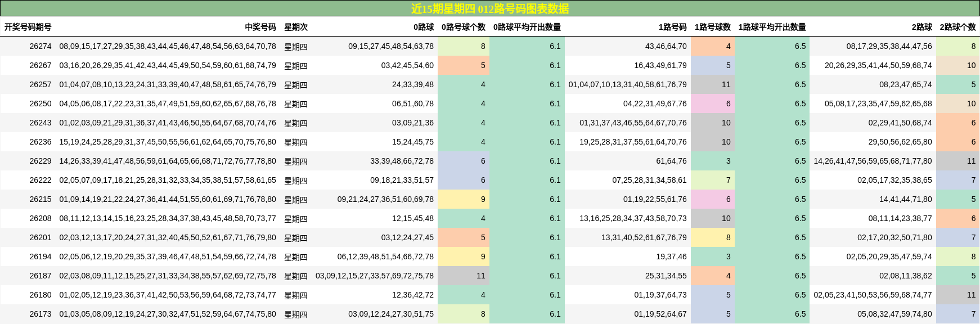Viewport: 980px width, 324px height.
Task: Select period number 26229
Action: [41, 161]
